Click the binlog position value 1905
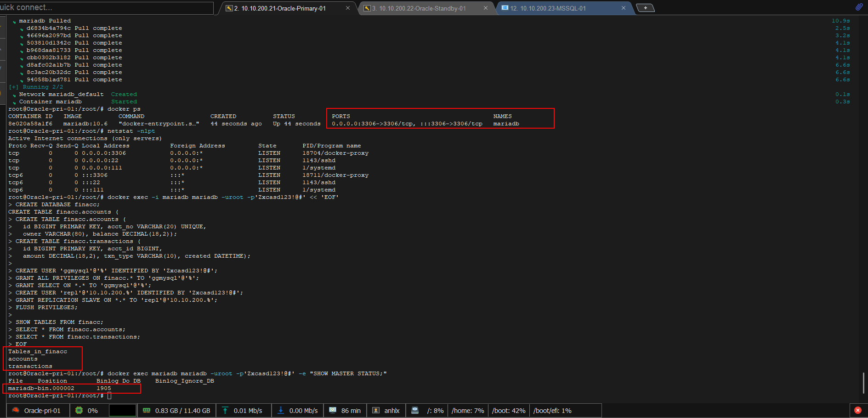This screenshot has width=868, height=418. (x=104, y=388)
